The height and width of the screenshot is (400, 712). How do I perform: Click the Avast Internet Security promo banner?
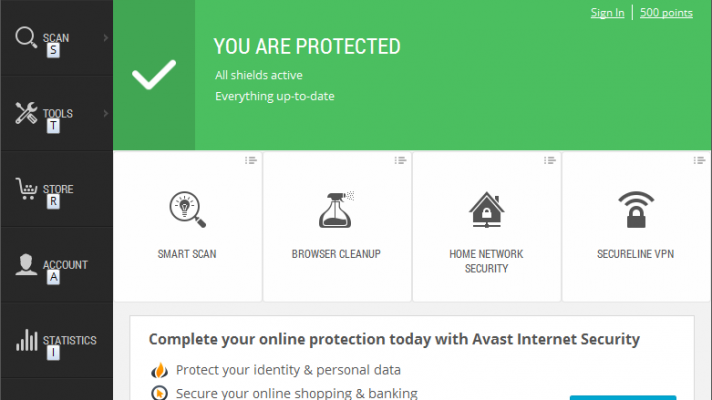point(394,340)
